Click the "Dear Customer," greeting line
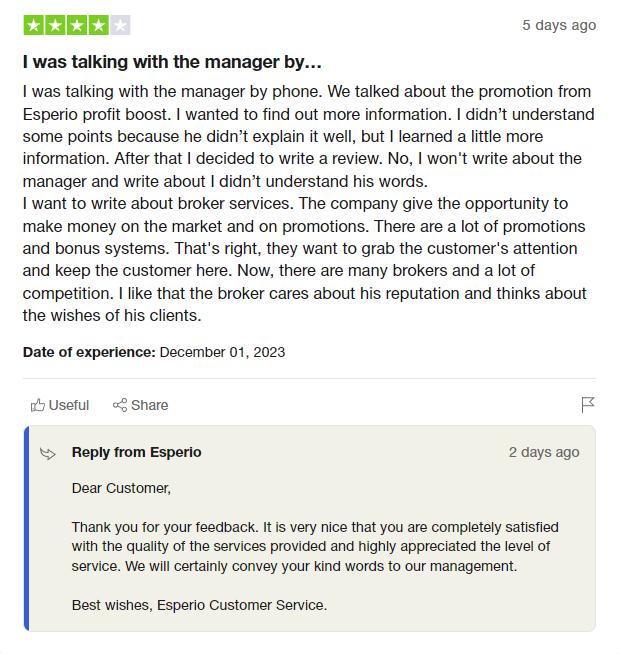This screenshot has width=619, height=654. [x=121, y=489]
